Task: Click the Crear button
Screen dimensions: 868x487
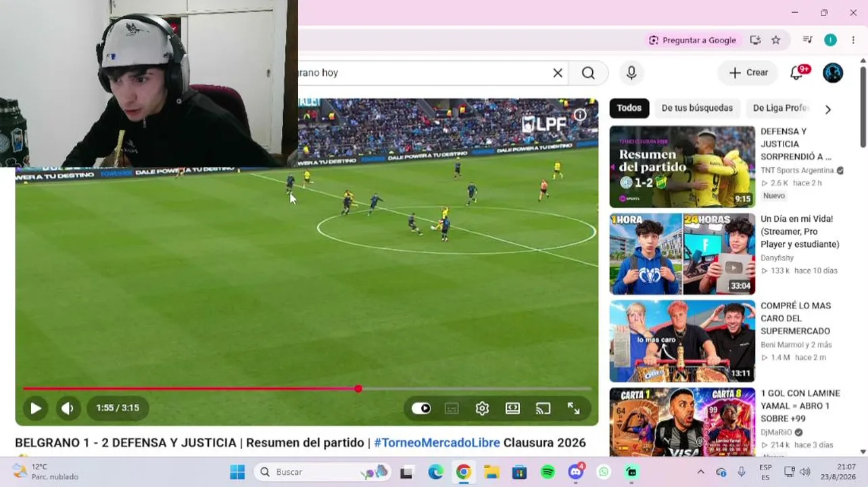Action: [x=748, y=73]
